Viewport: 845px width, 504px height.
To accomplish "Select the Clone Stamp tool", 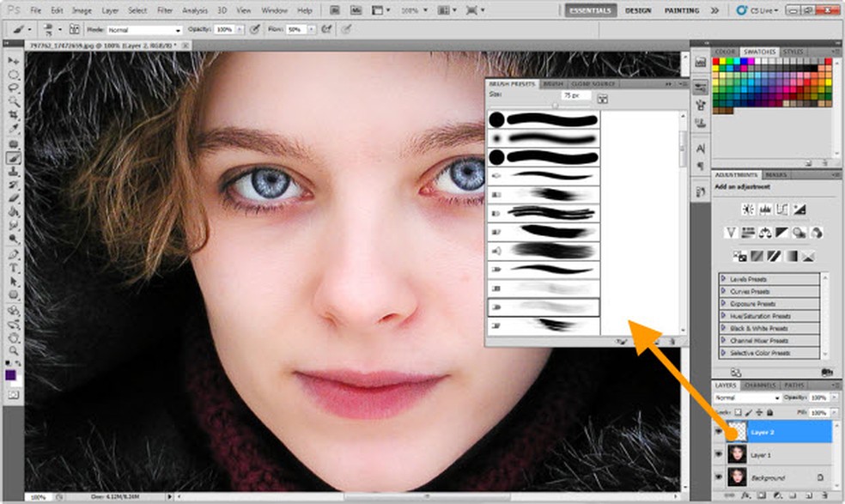I will (14, 171).
